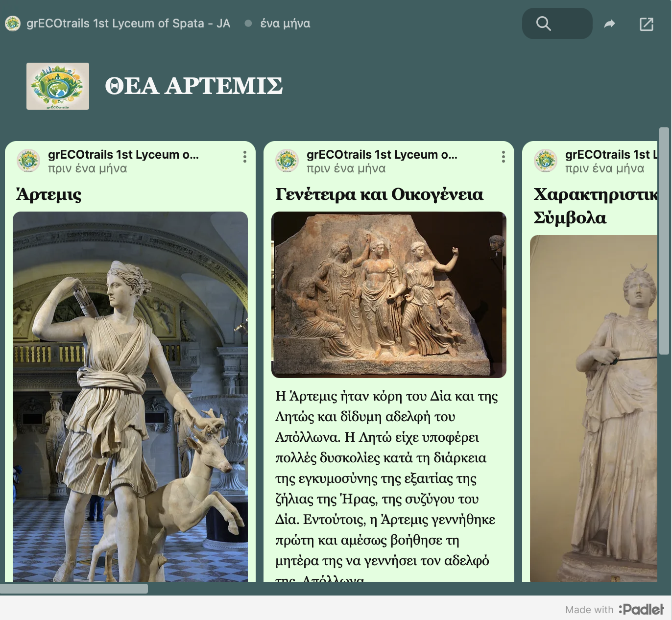
Task: Click the grECOtrails logo beside ΘΕΑ ΑΡΤΕΜΙΣ
Action: [x=58, y=86]
